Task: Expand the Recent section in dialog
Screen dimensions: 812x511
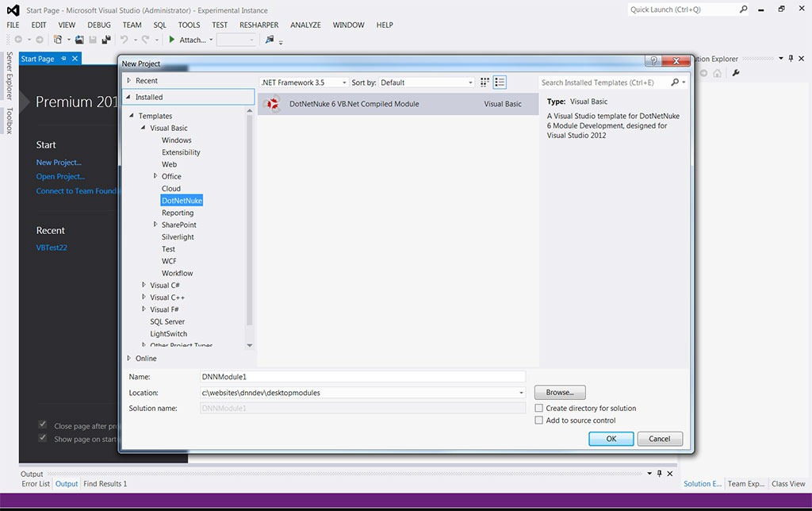Action: pyautogui.click(x=129, y=80)
